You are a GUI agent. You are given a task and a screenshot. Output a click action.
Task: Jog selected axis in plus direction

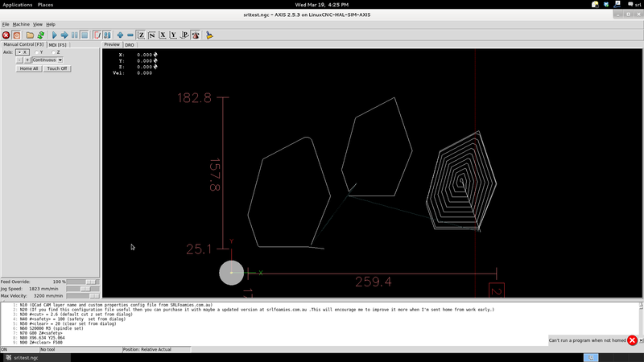[27, 60]
